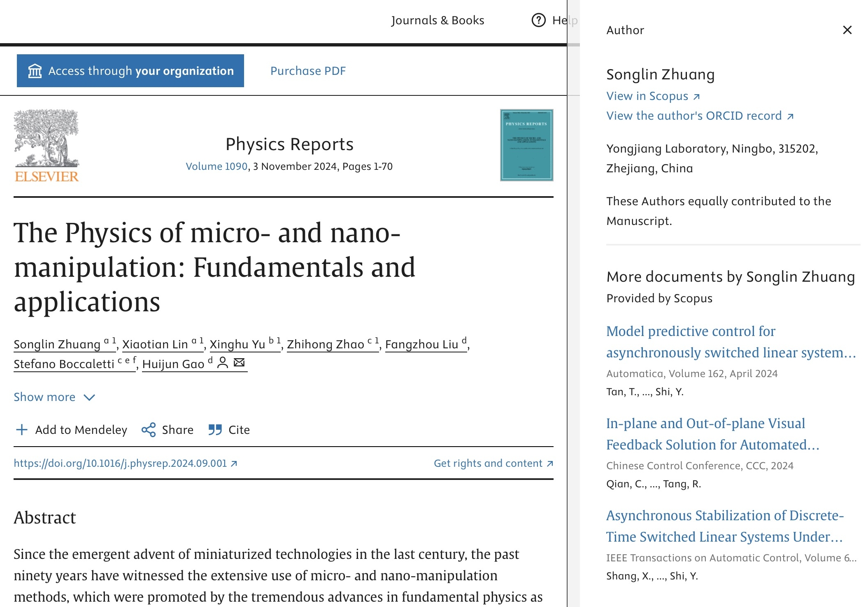868x607 pixels.
Task: Click the Share network icon
Action: click(149, 430)
